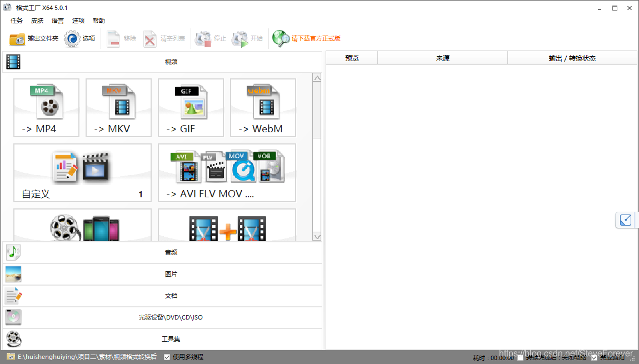Screen dimensions: 639x364
Task: Click the 音频 audio category music icon
Action: coord(12,252)
